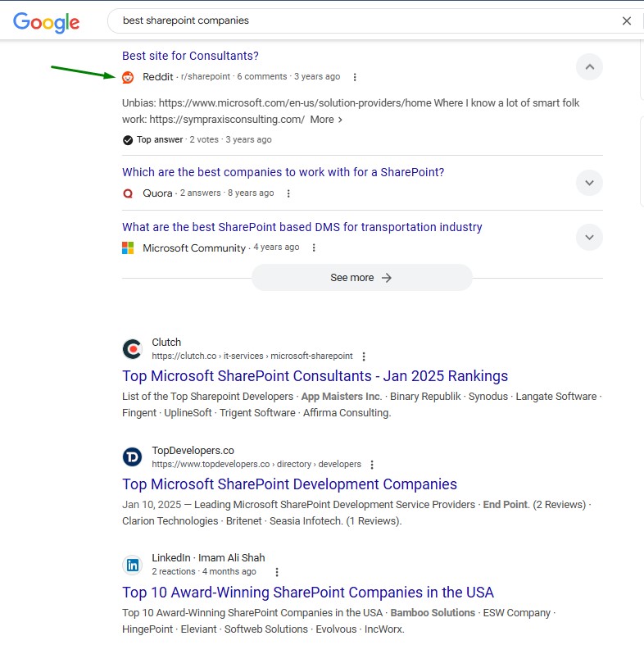The image size is (644, 645).
Task: Click More after sympraxisconsulting.com snippet
Action: click(326, 120)
